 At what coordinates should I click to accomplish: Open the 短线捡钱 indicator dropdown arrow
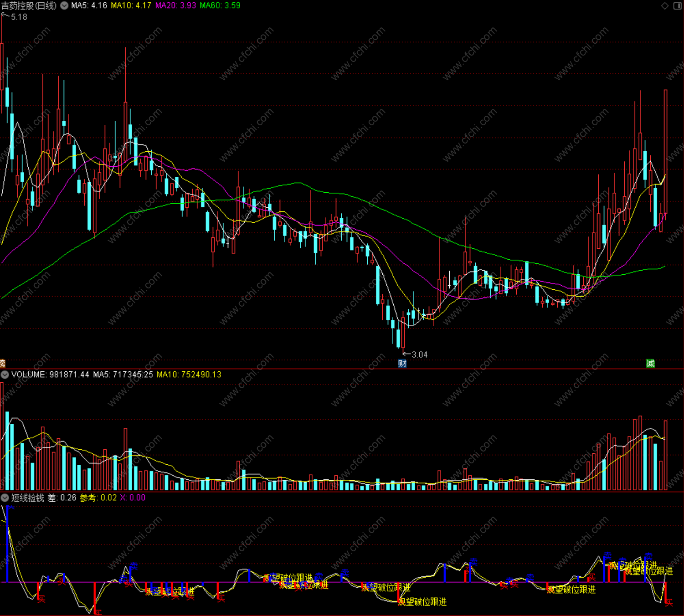coord(5,498)
